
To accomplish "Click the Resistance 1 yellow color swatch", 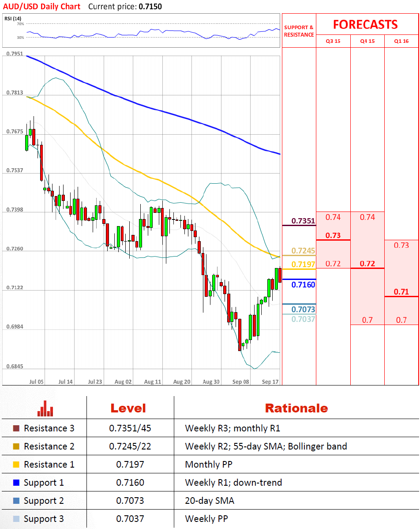I will (x=16, y=465).
